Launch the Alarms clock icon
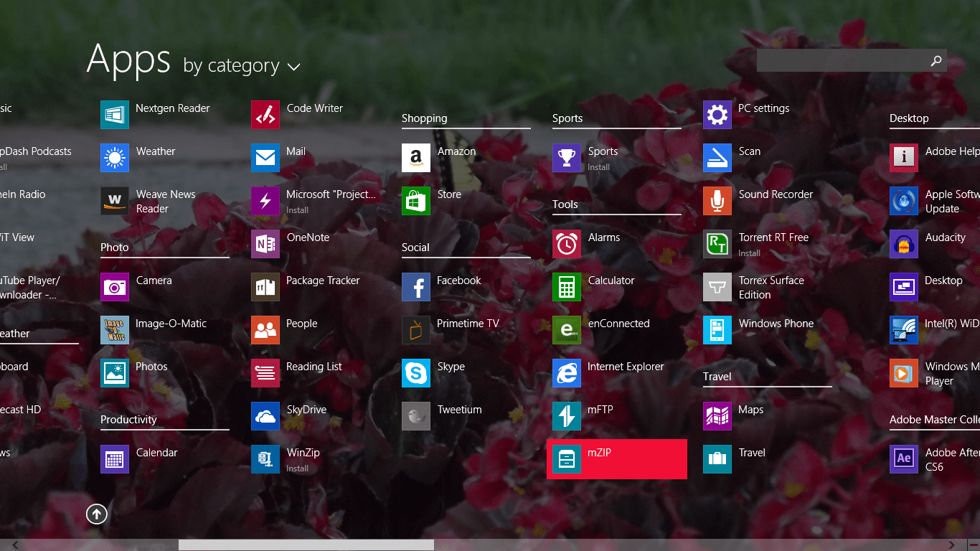Viewport: 980px width, 551px height. 567,244
